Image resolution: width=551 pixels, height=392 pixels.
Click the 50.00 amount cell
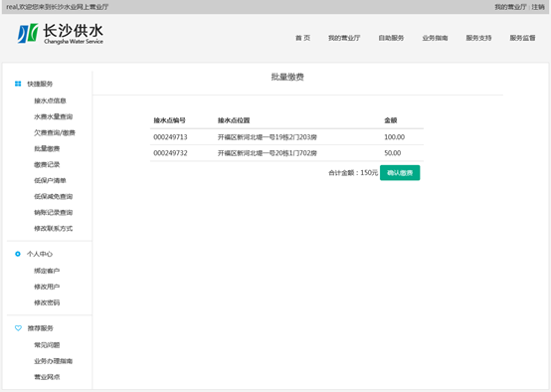point(393,153)
